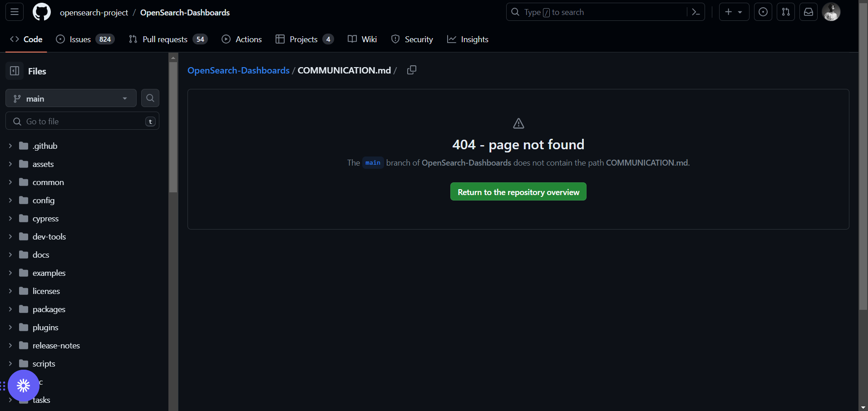Screen dimensions: 868x411
Task: Click the GitHub logo
Action: (x=41, y=12)
